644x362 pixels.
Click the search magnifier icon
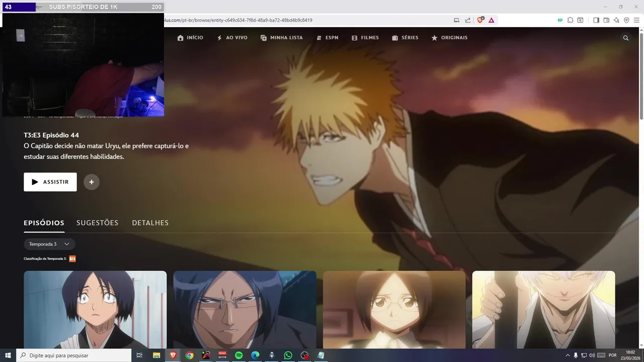626,38
